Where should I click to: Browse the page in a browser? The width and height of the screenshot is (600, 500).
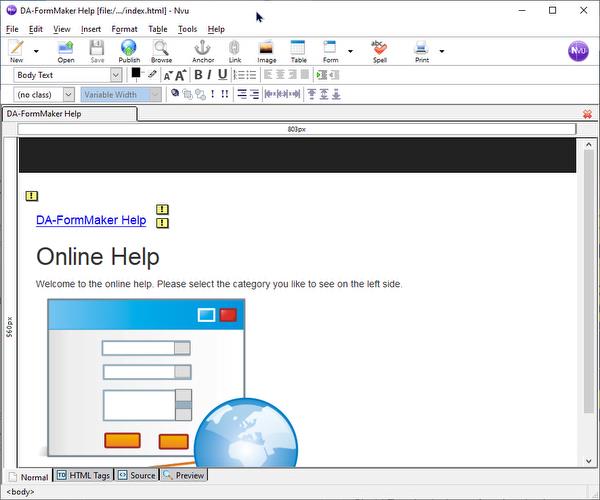click(161, 51)
